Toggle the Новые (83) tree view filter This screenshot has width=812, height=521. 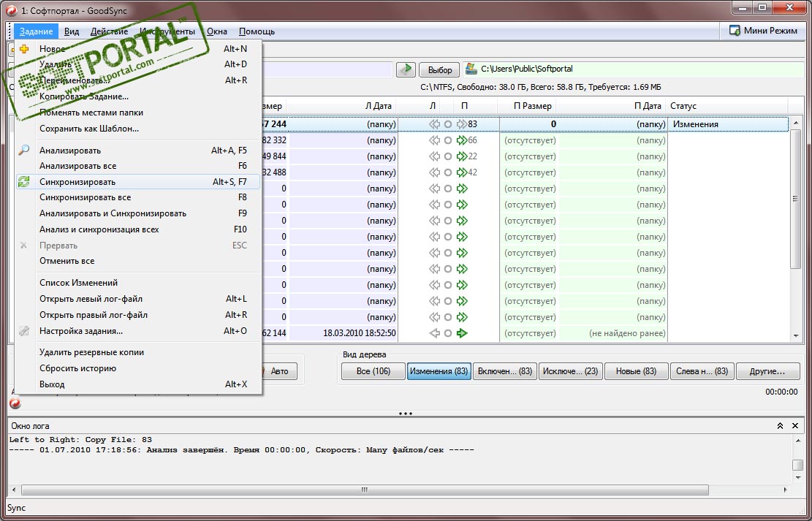(636, 371)
